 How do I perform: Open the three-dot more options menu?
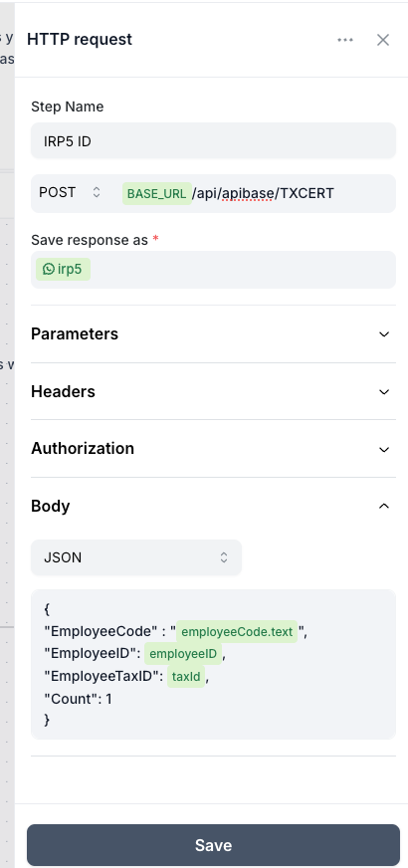click(345, 40)
